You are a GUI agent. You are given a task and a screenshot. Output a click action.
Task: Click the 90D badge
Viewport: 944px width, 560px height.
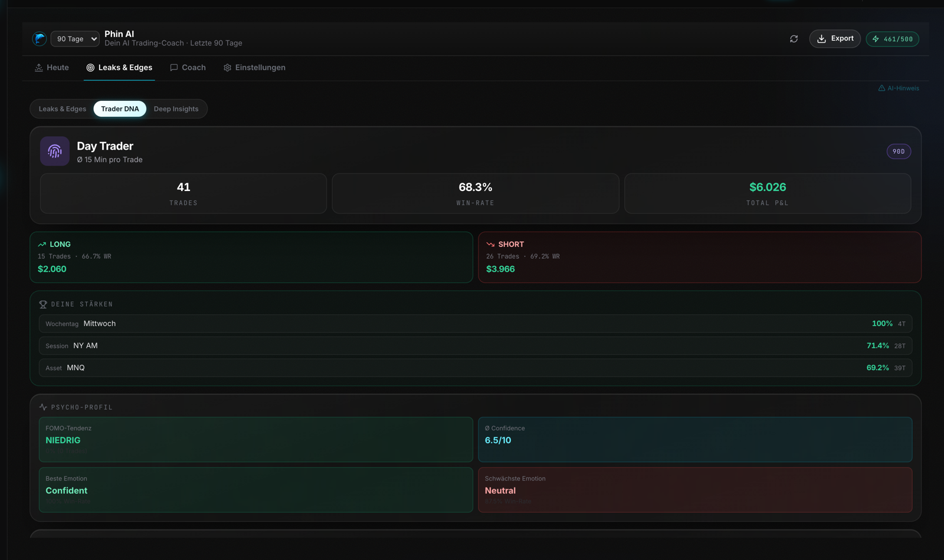(x=899, y=151)
